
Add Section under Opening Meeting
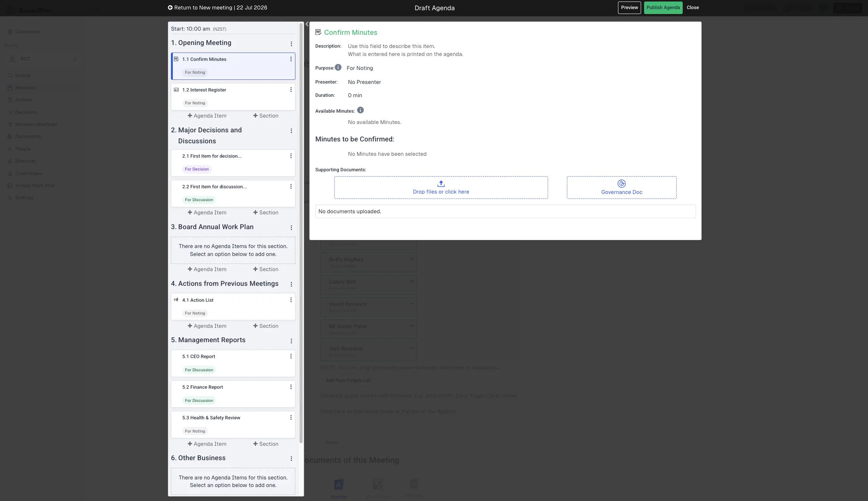266,116
